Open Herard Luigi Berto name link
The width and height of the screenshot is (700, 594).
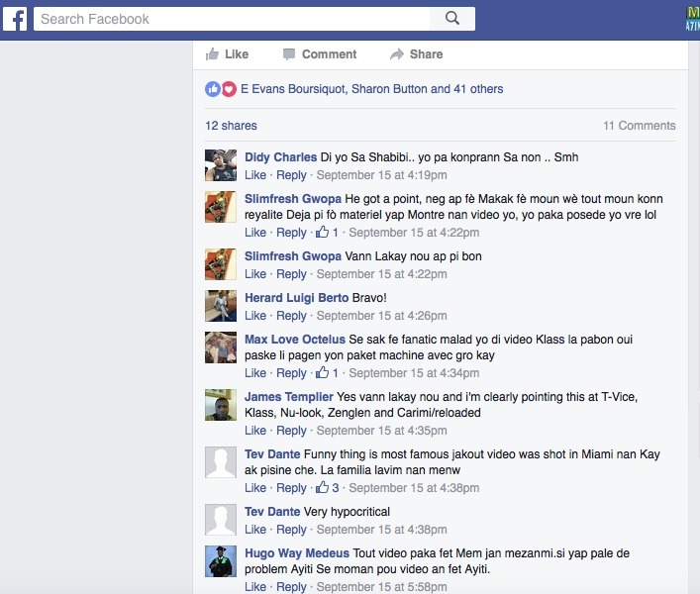click(296, 298)
